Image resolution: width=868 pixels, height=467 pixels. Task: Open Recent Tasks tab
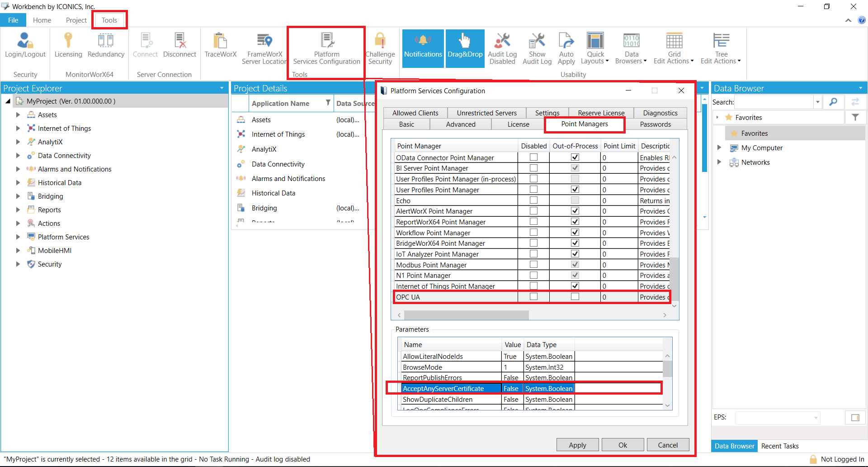(780, 446)
